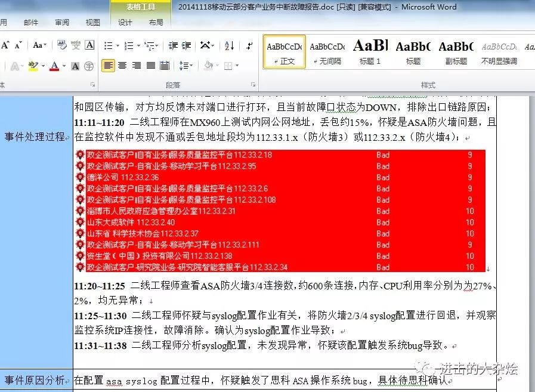Open the Asian Layout menu
This screenshot has height=392, width=535.
click(x=207, y=45)
